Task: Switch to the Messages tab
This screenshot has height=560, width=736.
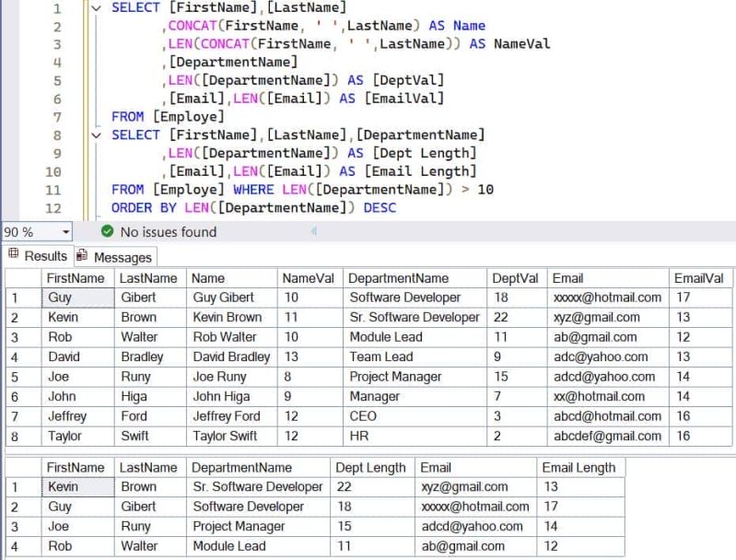Action: [116, 257]
